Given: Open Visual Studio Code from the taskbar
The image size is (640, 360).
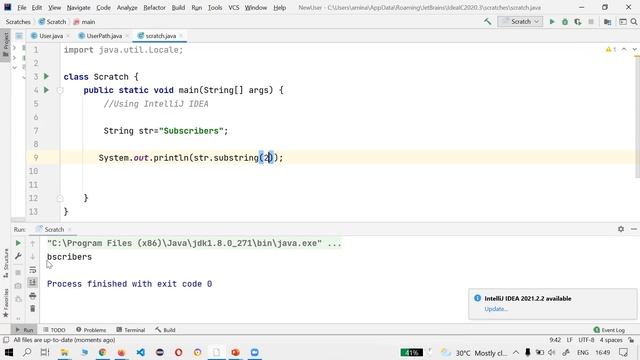Looking at the screenshot, I should click(x=140, y=352).
